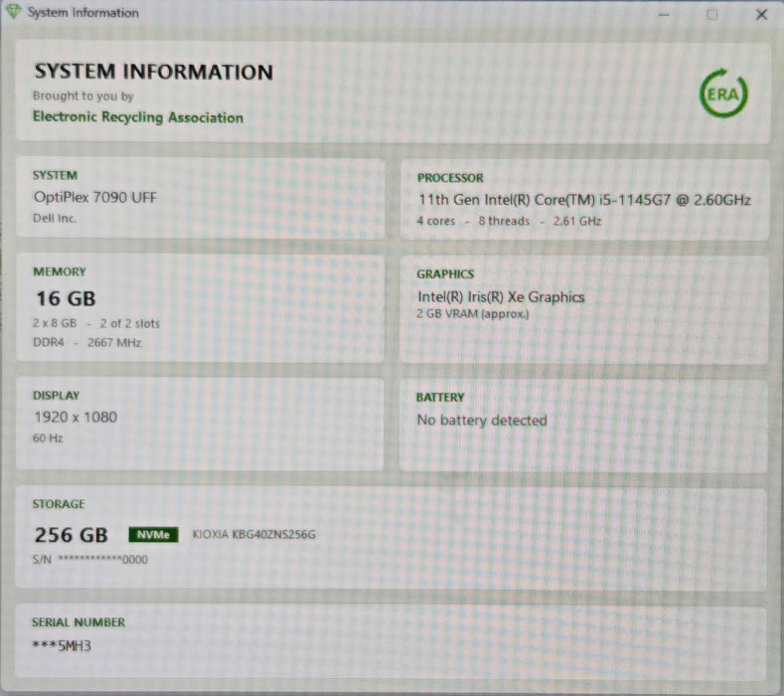Click the BATTERY section label
The height and width of the screenshot is (696, 784).
coord(440,398)
